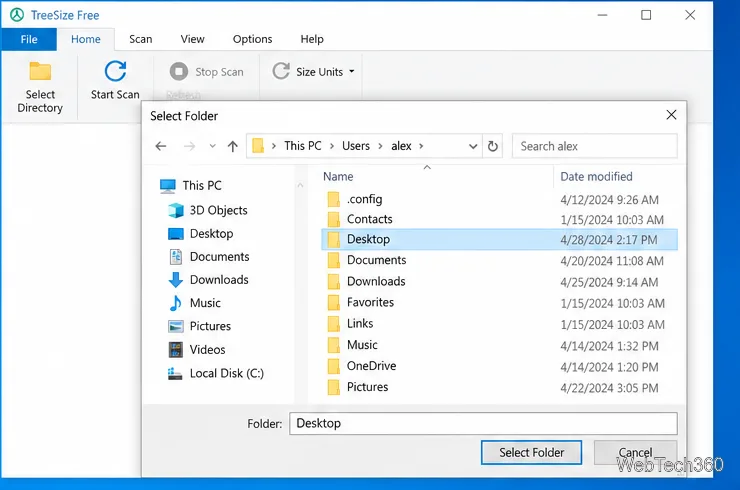This screenshot has height=490, width=740.
Task: Maximize the TreeSize Free window
Action: (646, 15)
